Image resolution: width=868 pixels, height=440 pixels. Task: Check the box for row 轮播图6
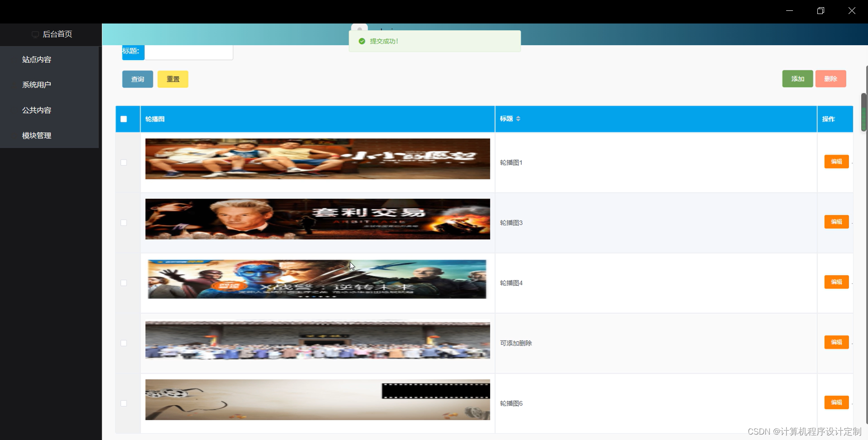[124, 403]
